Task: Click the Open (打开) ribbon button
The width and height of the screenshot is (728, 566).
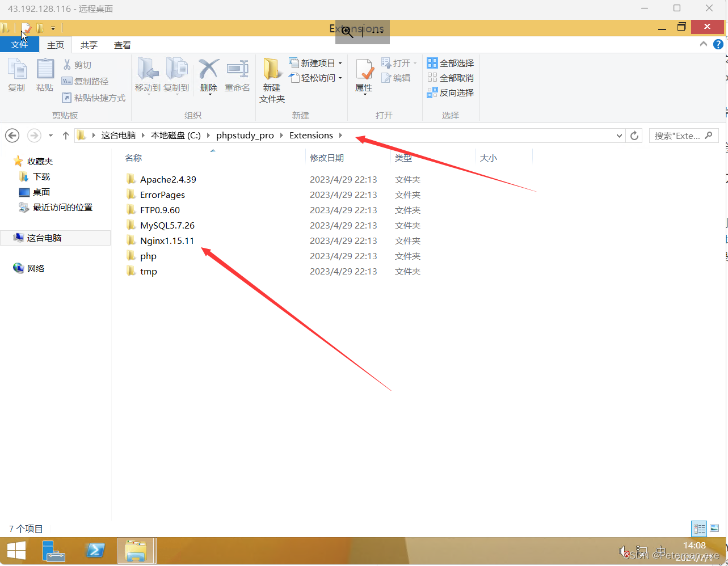Action: tap(399, 63)
